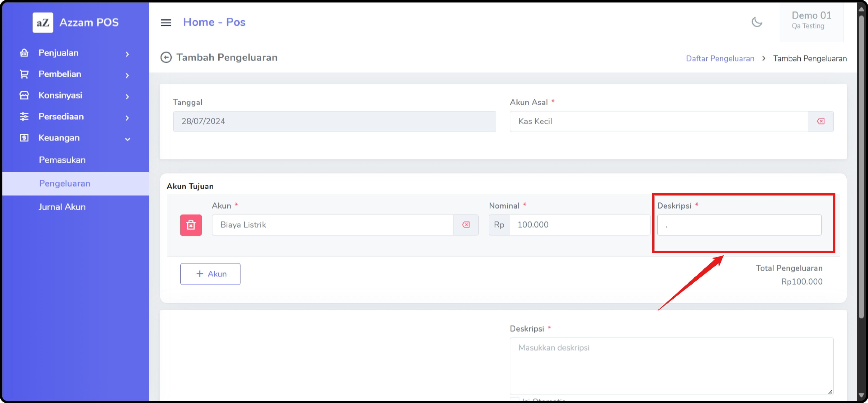Click the Penjualan basket icon
The height and width of the screenshot is (403, 868).
24,53
